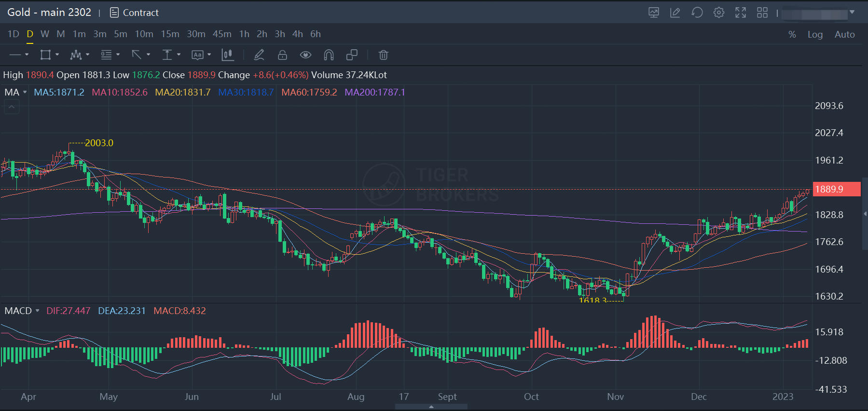
Task: Open chart settings gear icon
Action: click(718, 13)
